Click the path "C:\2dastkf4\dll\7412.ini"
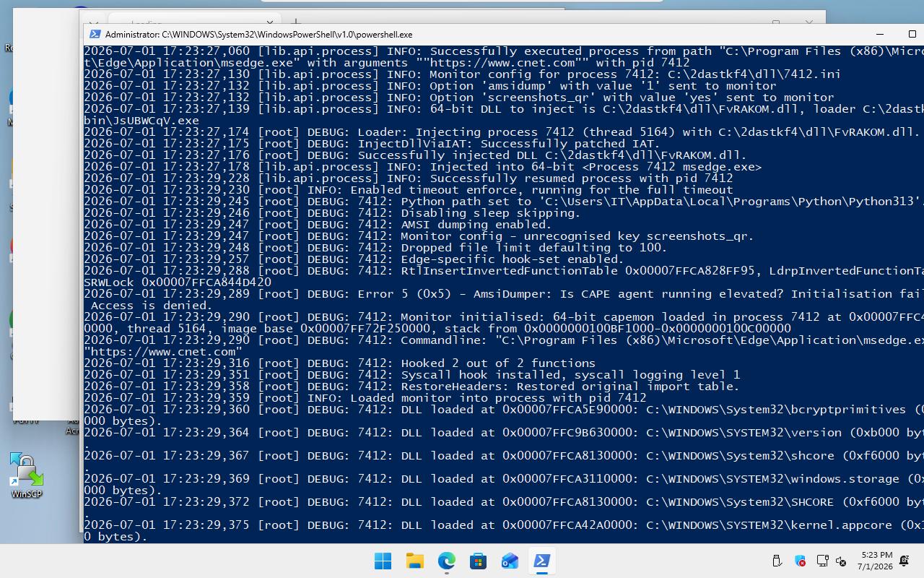 point(754,74)
